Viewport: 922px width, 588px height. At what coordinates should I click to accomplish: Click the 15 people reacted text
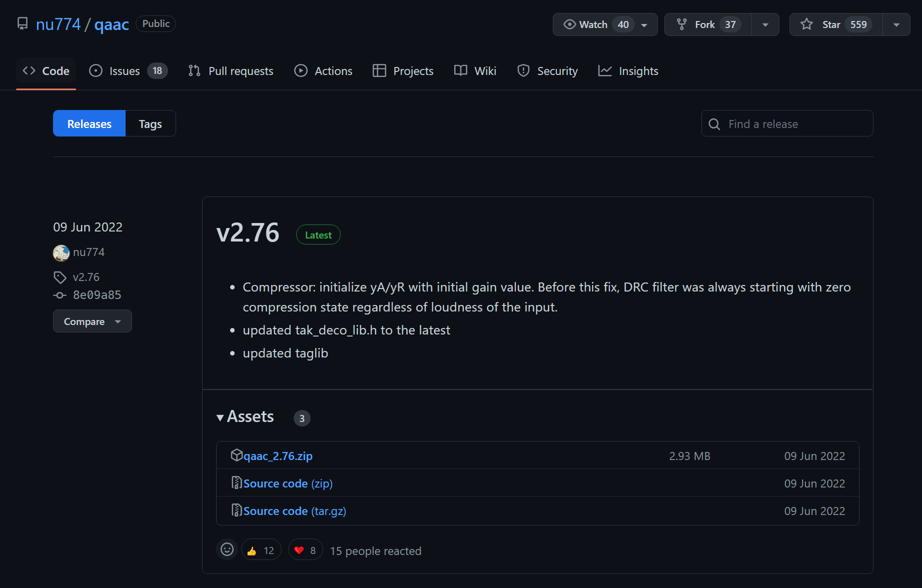click(x=376, y=551)
